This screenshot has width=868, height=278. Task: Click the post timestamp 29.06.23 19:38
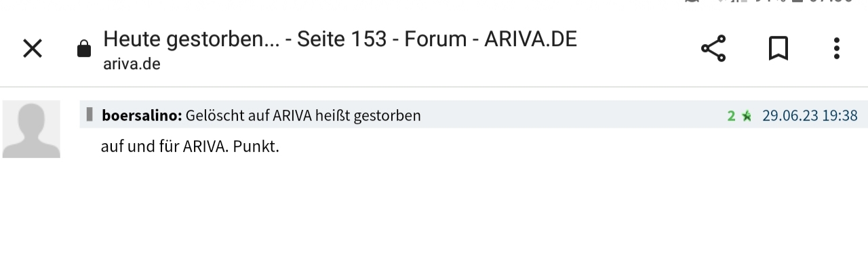pos(810,115)
